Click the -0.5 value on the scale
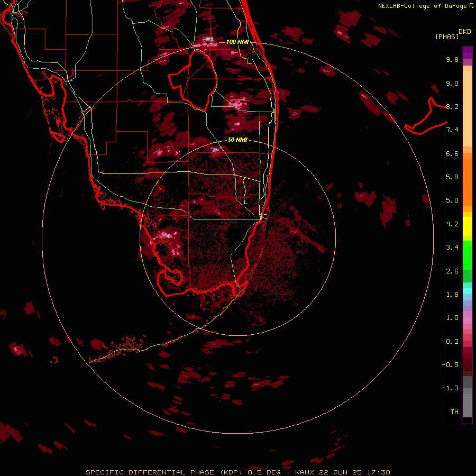Image resolution: width=476 pixels, height=476 pixels. [x=450, y=365]
